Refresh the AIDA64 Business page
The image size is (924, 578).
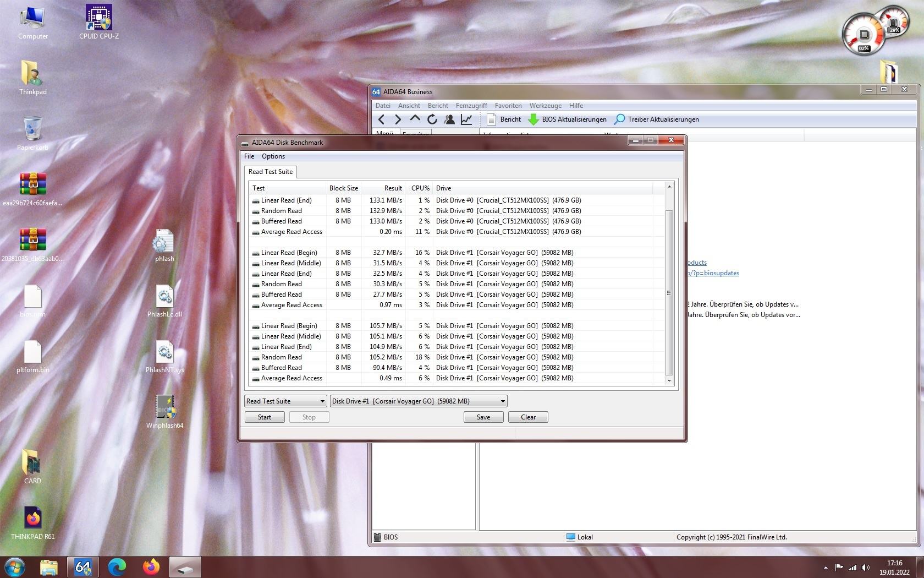432,119
